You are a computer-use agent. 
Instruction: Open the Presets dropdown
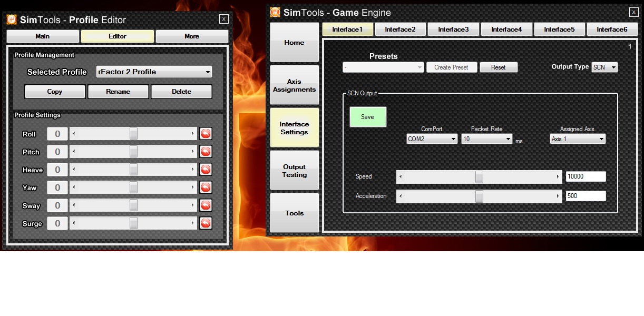pyautogui.click(x=383, y=67)
